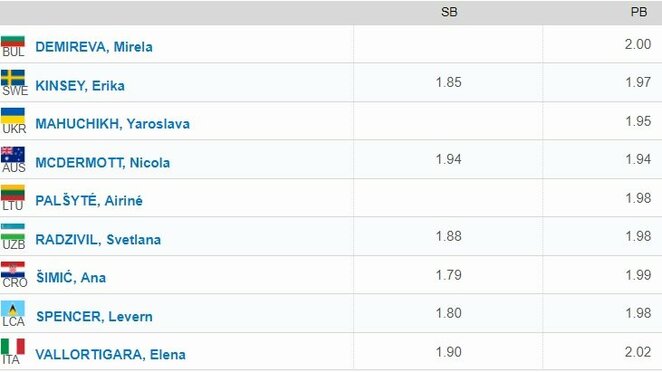Screen dimensions: 662x372
Task: Open KINSEY, Erika athlete link
Action: 80,85
